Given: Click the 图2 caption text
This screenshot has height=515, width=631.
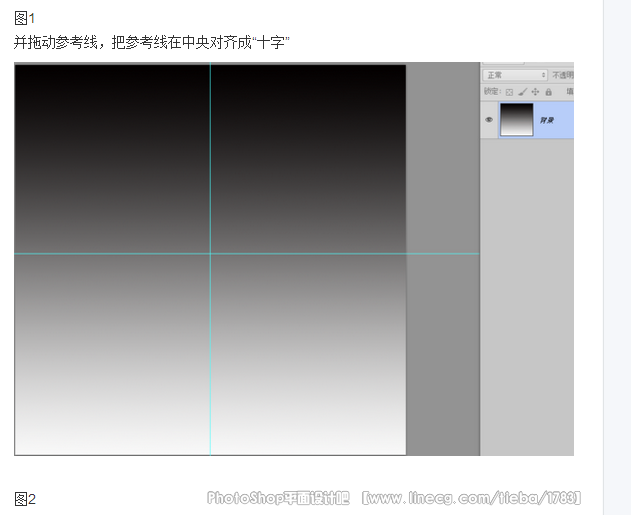Looking at the screenshot, I should point(25,499).
